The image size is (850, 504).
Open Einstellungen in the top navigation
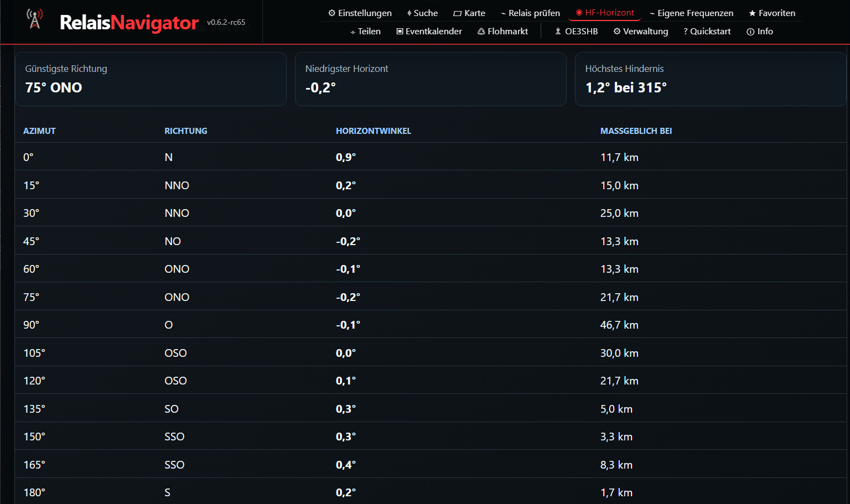(360, 13)
